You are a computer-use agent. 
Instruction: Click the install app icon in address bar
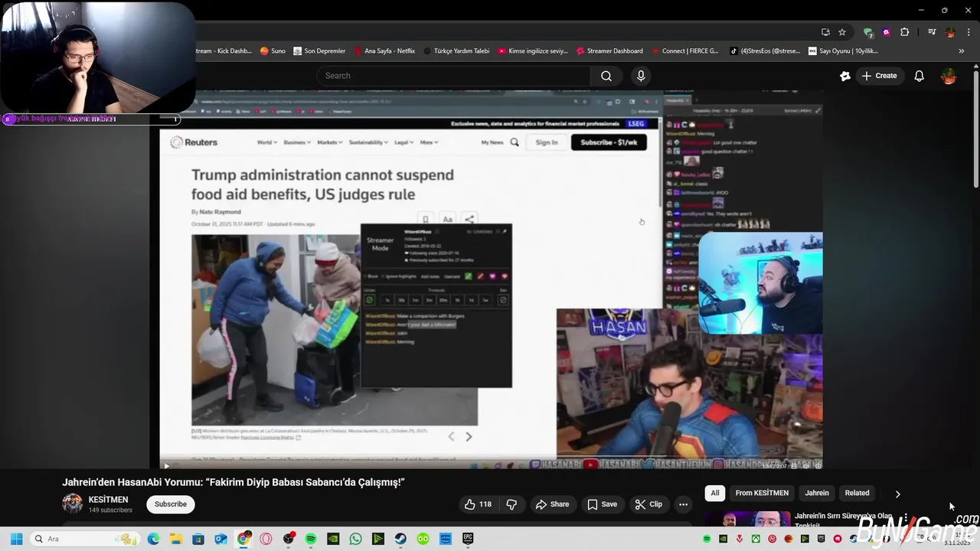pos(825,32)
